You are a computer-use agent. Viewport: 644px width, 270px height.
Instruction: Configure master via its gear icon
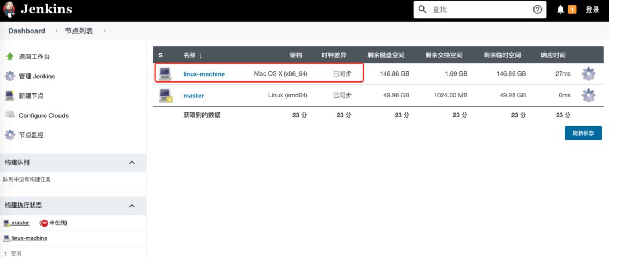(589, 95)
